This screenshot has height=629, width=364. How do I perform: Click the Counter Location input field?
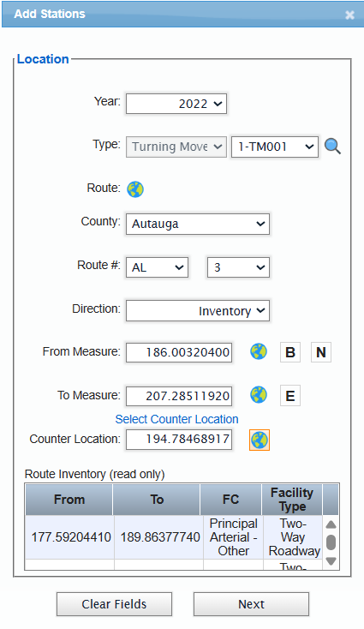tap(179, 440)
